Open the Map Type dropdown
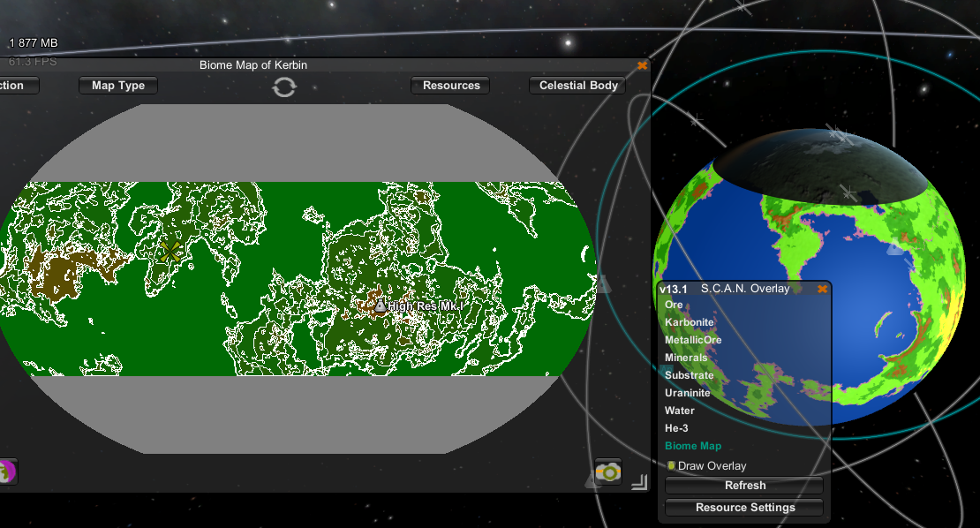The image size is (980, 528). pos(118,86)
